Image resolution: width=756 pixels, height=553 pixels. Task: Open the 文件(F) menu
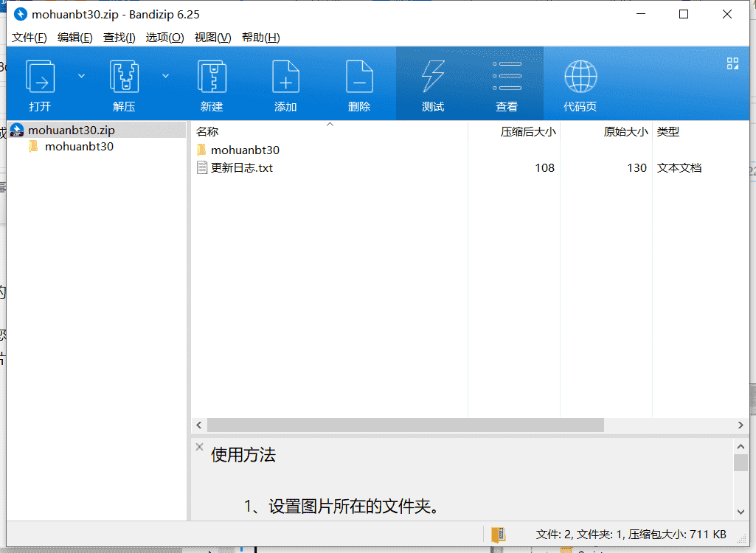pyautogui.click(x=29, y=38)
